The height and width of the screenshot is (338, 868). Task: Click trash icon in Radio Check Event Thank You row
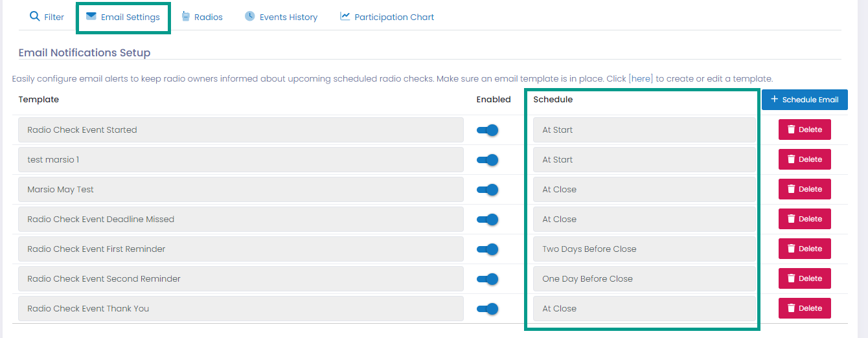791,308
